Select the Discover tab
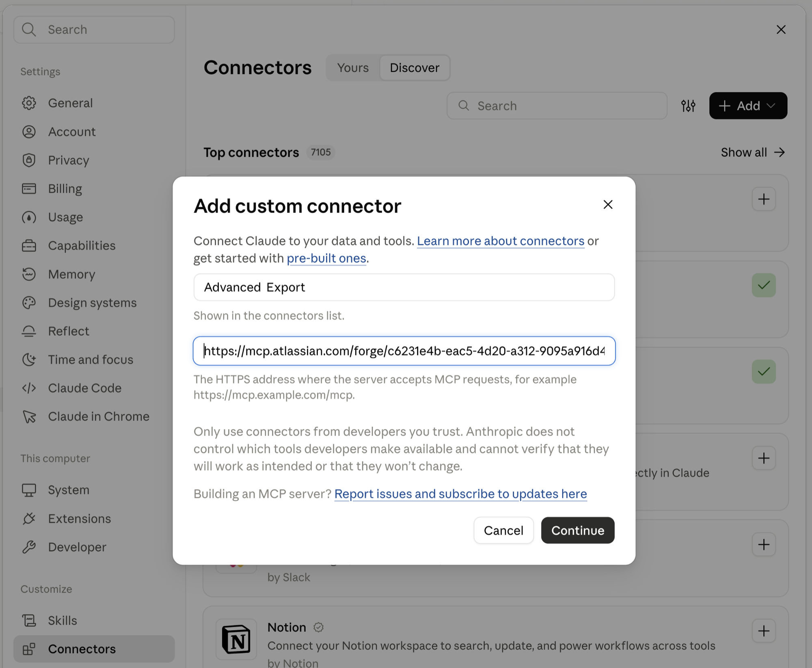 tap(415, 68)
